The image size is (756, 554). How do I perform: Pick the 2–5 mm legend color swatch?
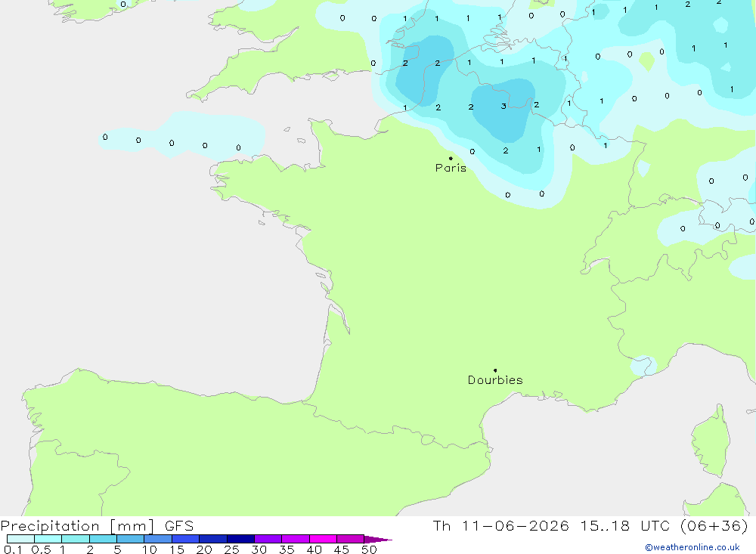pyautogui.click(x=103, y=539)
